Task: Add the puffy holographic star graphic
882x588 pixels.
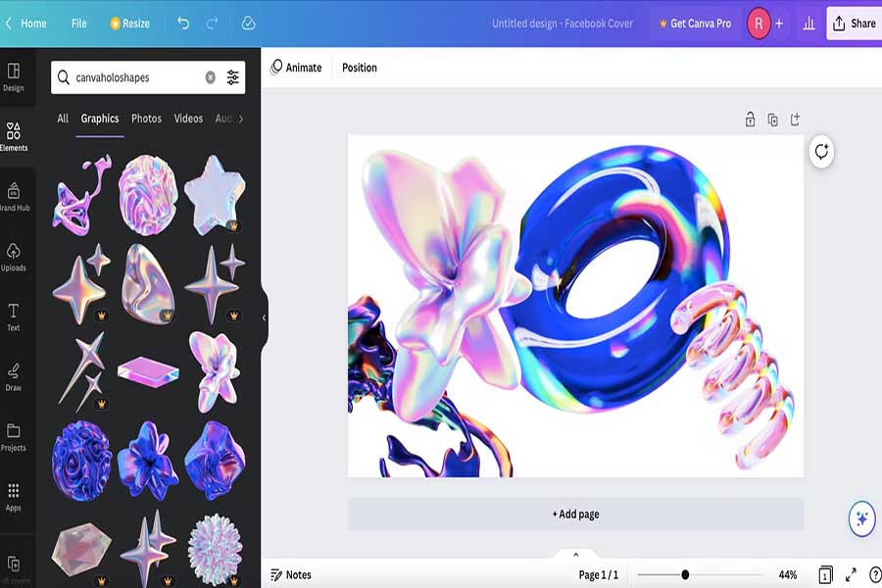Action: [215, 194]
